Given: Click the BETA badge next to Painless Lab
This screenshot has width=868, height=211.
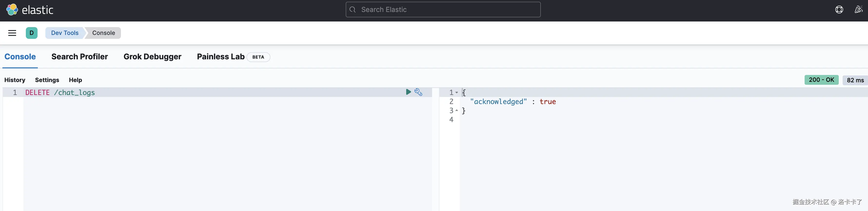Looking at the screenshot, I should [x=258, y=57].
